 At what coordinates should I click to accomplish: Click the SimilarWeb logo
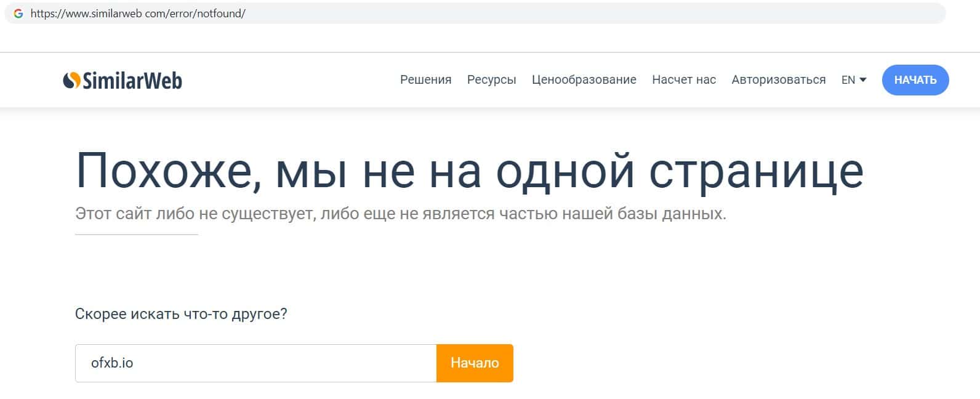[x=122, y=80]
